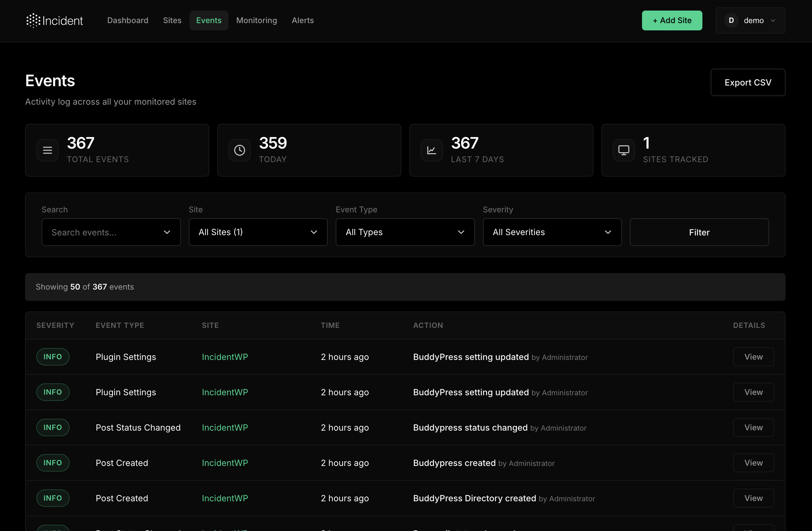Go to the Dashboard nav item

coord(128,20)
